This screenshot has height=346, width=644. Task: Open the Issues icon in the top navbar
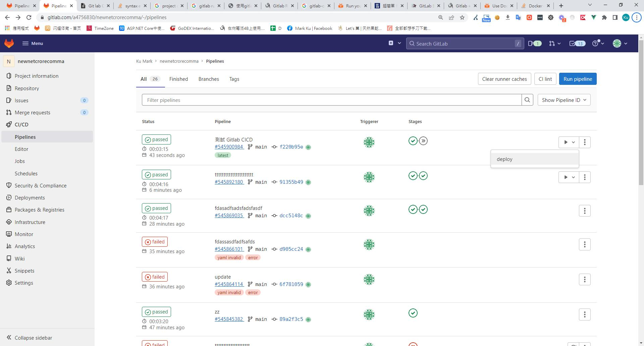coord(534,43)
